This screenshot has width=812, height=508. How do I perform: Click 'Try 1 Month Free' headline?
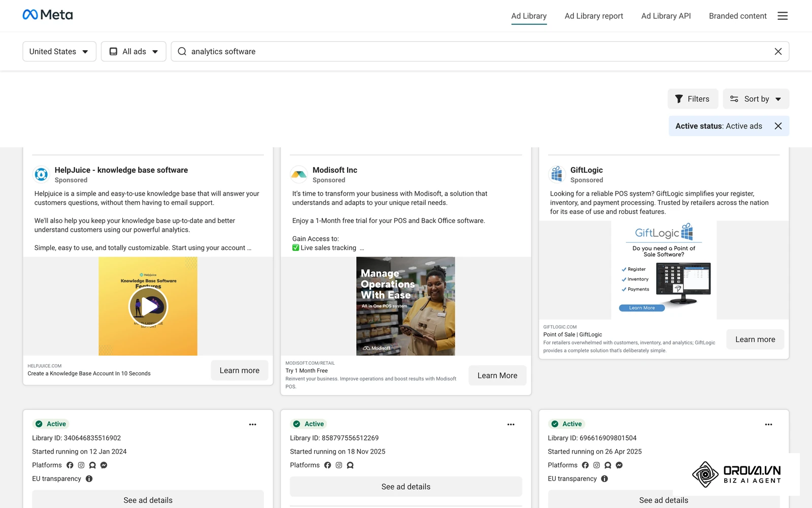[x=307, y=371]
